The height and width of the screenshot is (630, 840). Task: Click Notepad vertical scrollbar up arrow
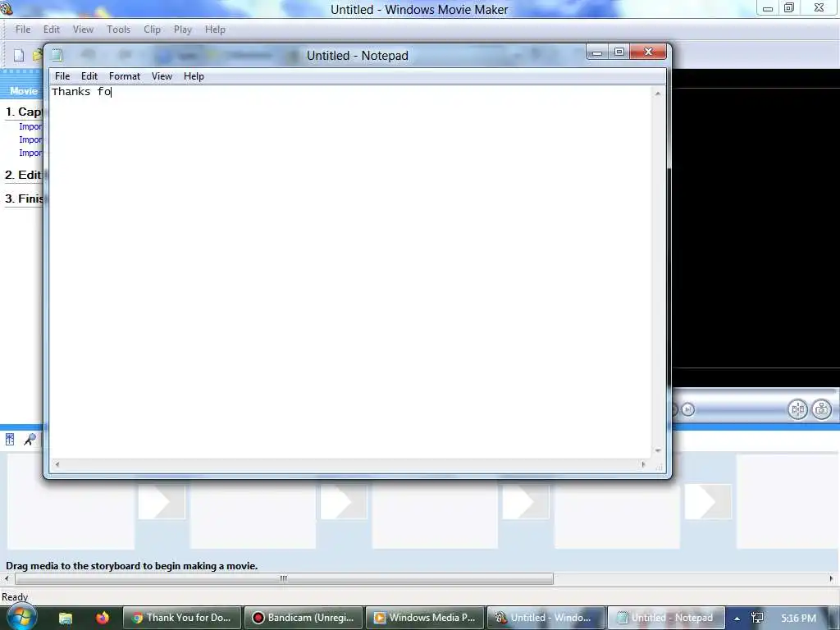(x=658, y=94)
